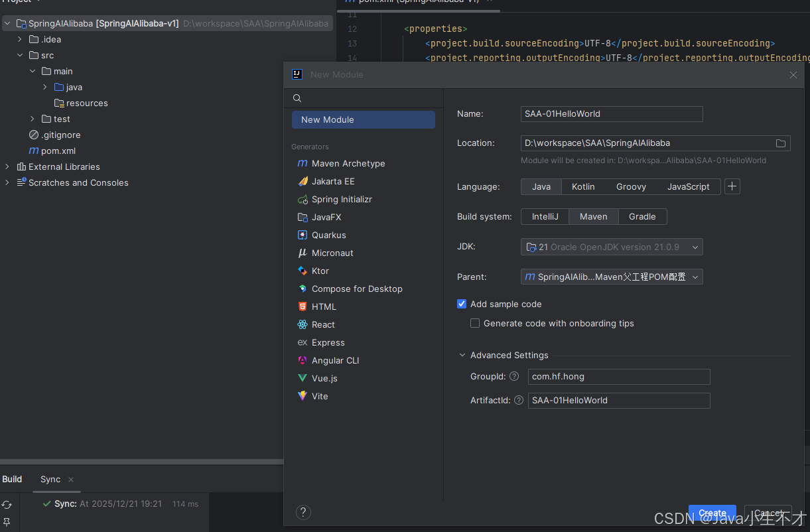Image resolution: width=810 pixels, height=532 pixels.
Task: Select the Angular CLI generator icon
Action: pyautogui.click(x=303, y=360)
